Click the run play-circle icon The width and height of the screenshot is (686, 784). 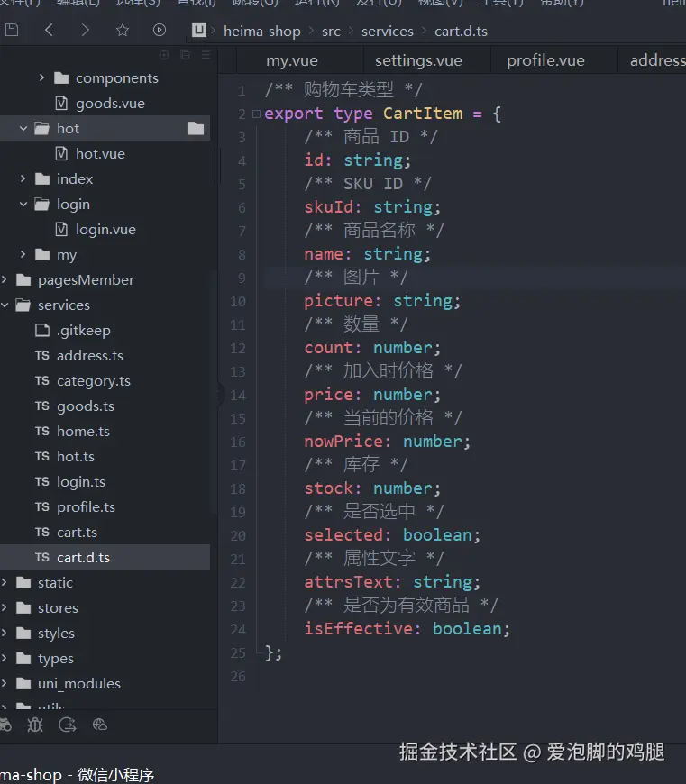pos(160,30)
